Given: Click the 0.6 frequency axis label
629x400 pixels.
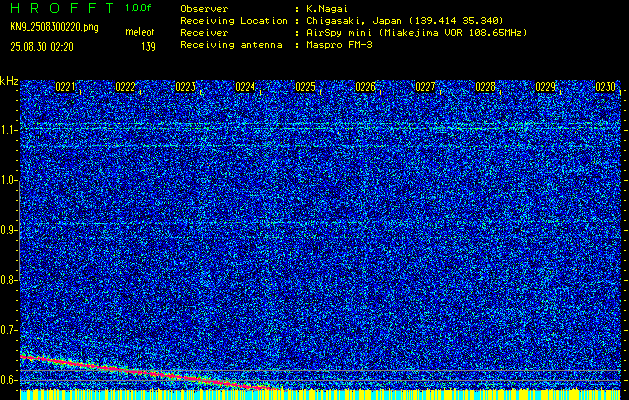Looking at the screenshot, I should [8, 380].
